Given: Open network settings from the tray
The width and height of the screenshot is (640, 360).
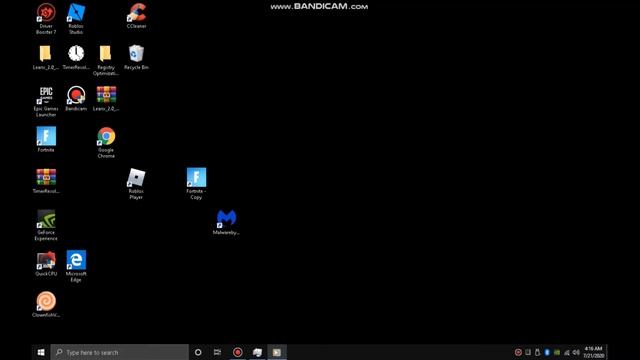Looking at the screenshot, I should (x=567, y=352).
